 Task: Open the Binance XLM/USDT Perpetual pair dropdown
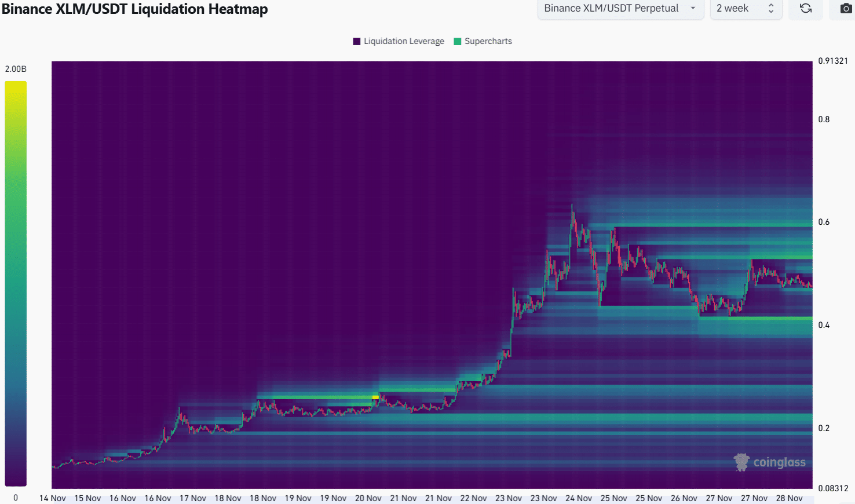(x=620, y=8)
